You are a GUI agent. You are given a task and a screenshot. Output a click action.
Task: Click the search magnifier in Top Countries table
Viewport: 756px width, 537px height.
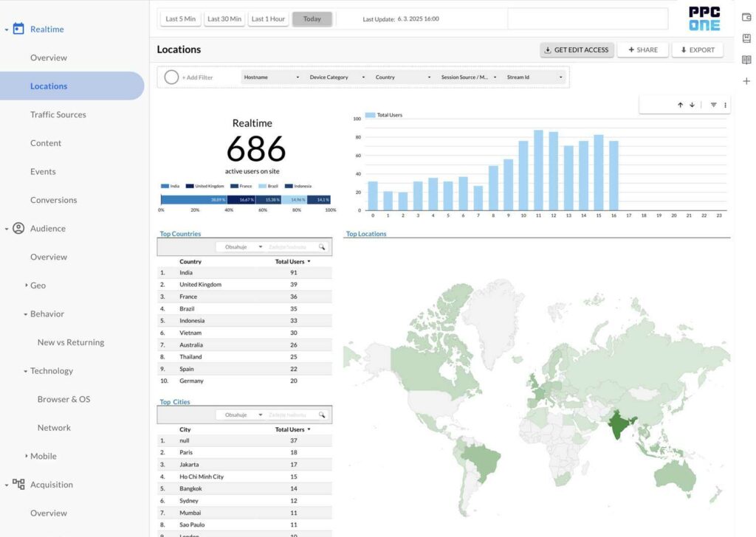[x=322, y=247]
